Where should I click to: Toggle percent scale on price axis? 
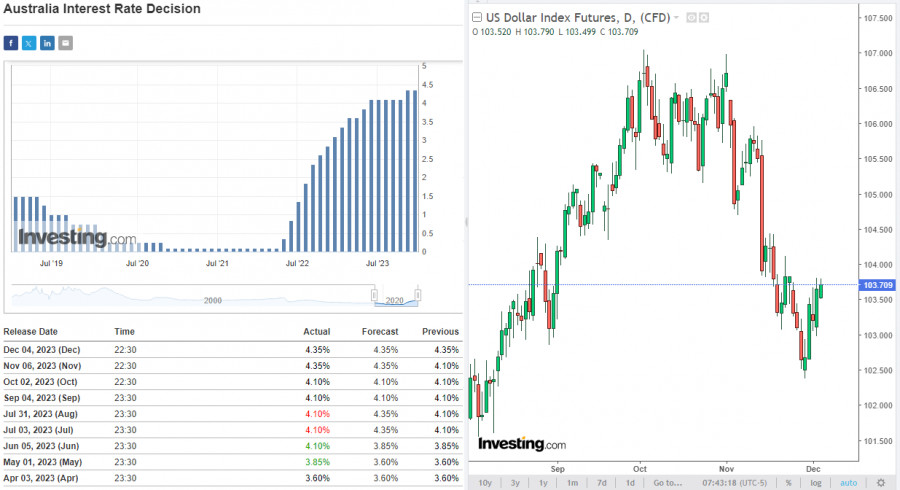789,483
